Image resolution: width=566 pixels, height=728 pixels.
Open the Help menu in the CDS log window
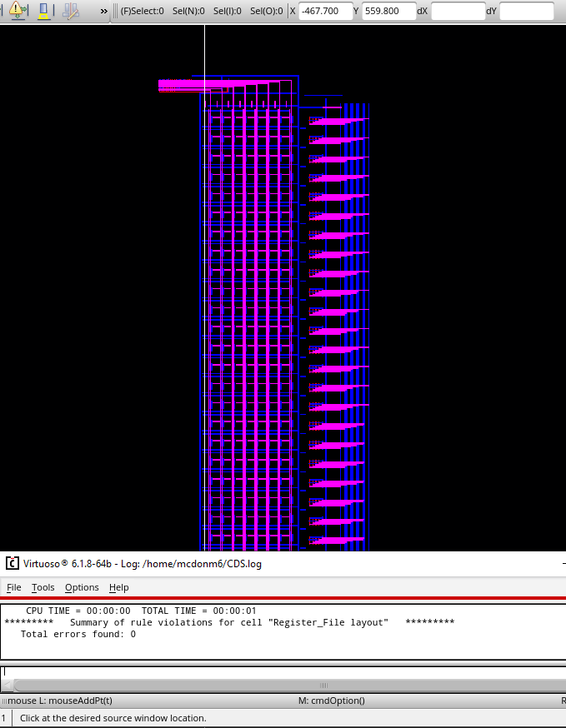(x=119, y=587)
